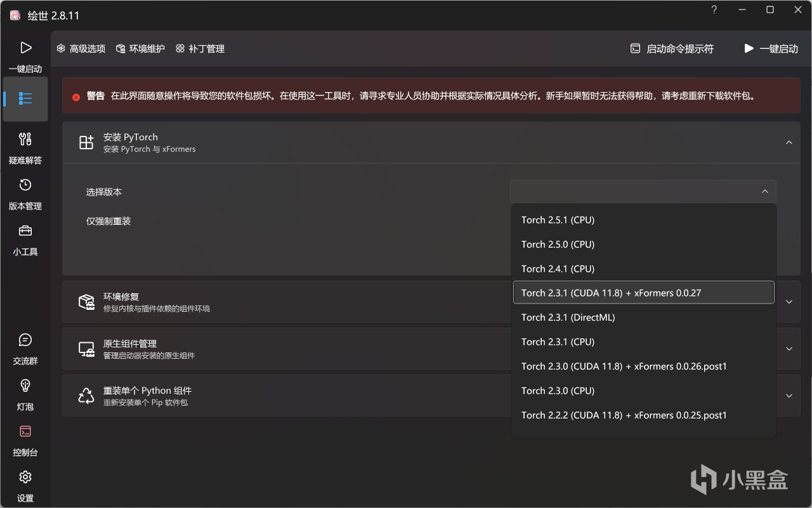This screenshot has width=812, height=508.
Task: Switch to 环境维护 tab
Action: coord(140,49)
